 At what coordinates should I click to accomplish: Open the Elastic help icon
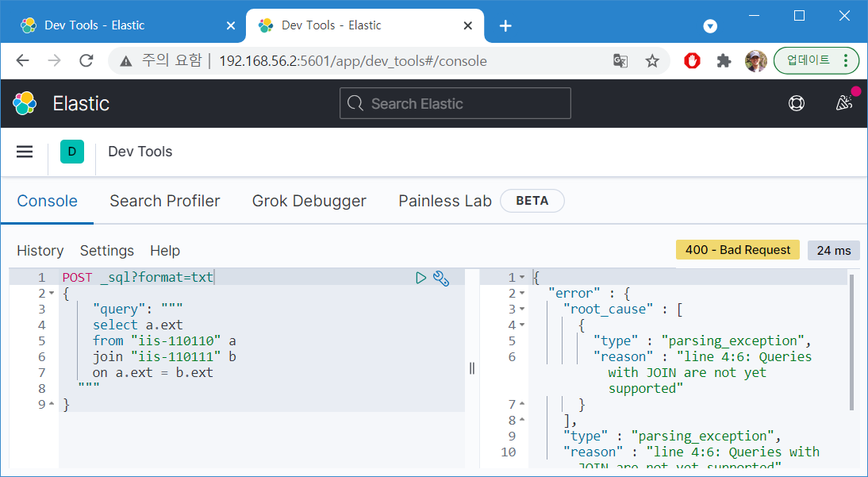click(x=797, y=103)
